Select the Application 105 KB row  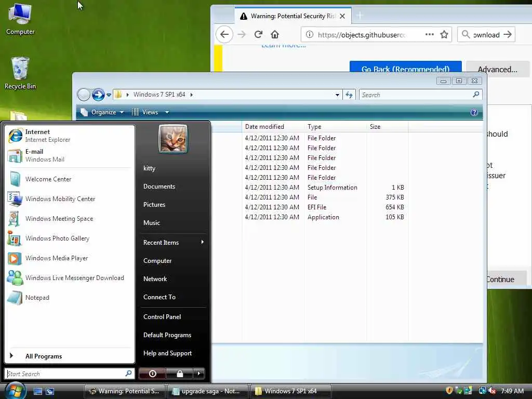(x=324, y=217)
